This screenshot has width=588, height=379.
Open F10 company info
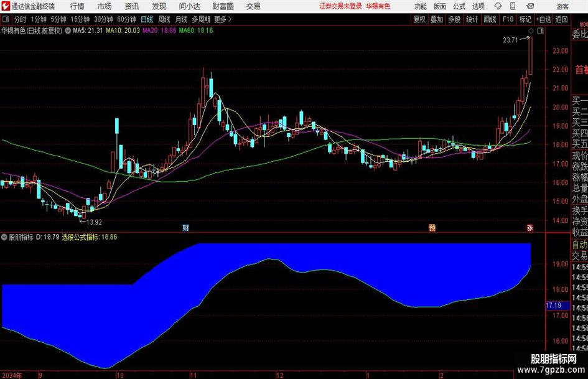pos(508,19)
